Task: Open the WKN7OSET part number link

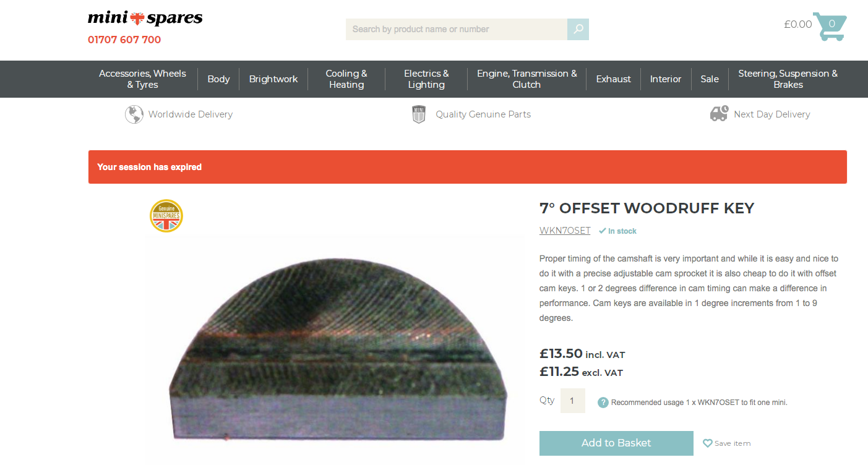Action: [x=565, y=231]
